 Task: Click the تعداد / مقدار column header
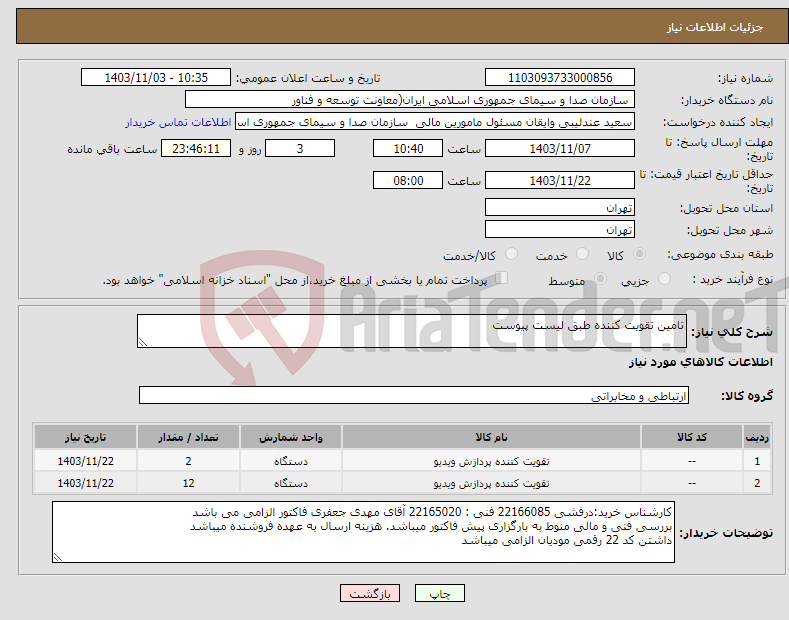[x=188, y=437]
